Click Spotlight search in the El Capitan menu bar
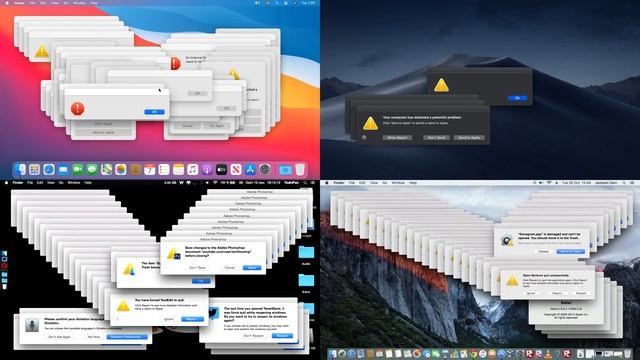Image resolution: width=640 pixels, height=360 pixels. [x=624, y=183]
